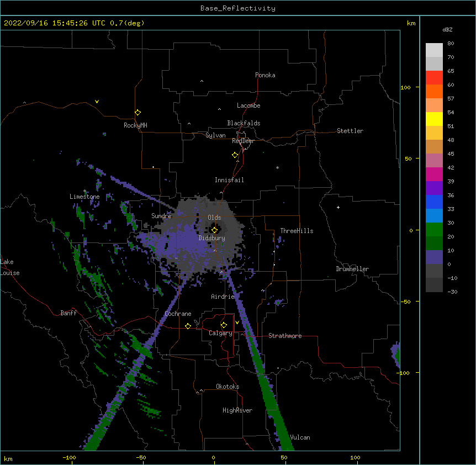The image size is (476, 465).
Task: Click the Sylvan town label
Action: tap(215, 135)
